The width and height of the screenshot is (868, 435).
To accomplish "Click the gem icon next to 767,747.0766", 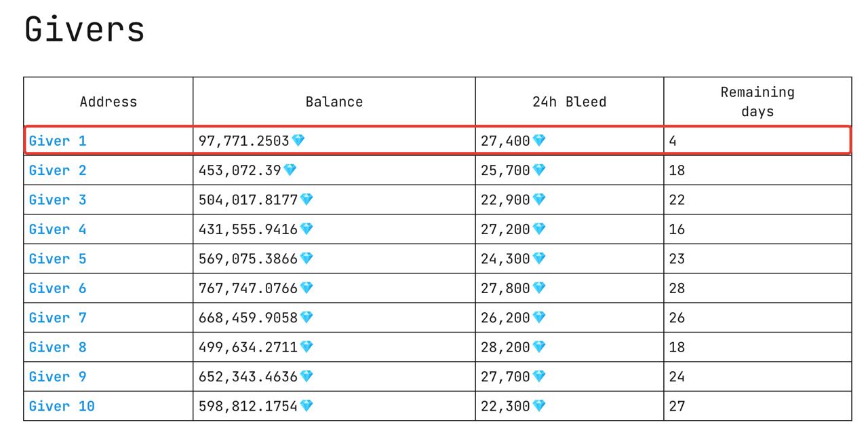I will [307, 288].
